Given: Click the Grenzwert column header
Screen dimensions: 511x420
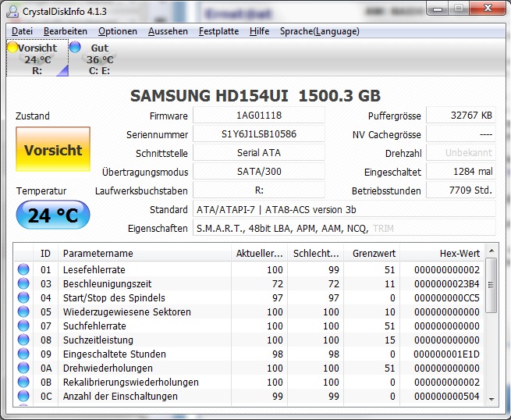Looking at the screenshot, I should click(x=372, y=254).
